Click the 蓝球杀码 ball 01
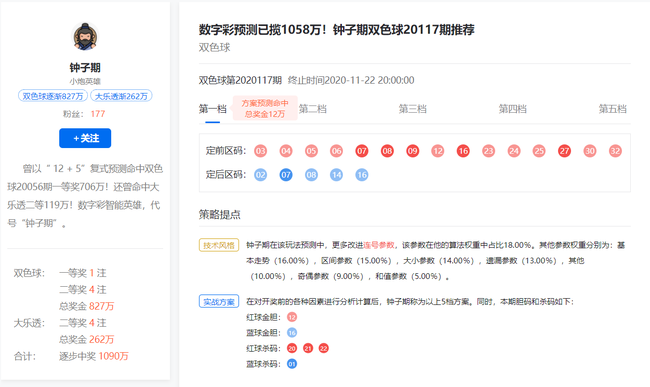 point(292,364)
